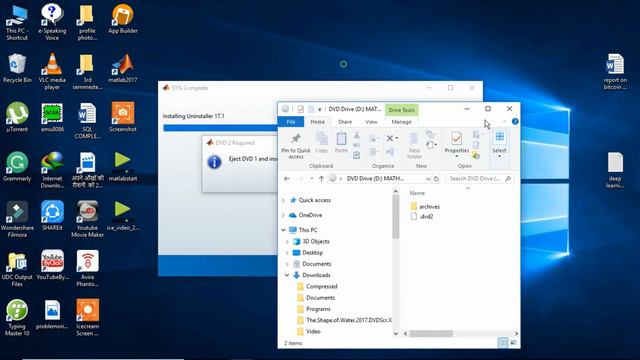
Task: Switch to the Home ribbon tab
Action: (318, 122)
